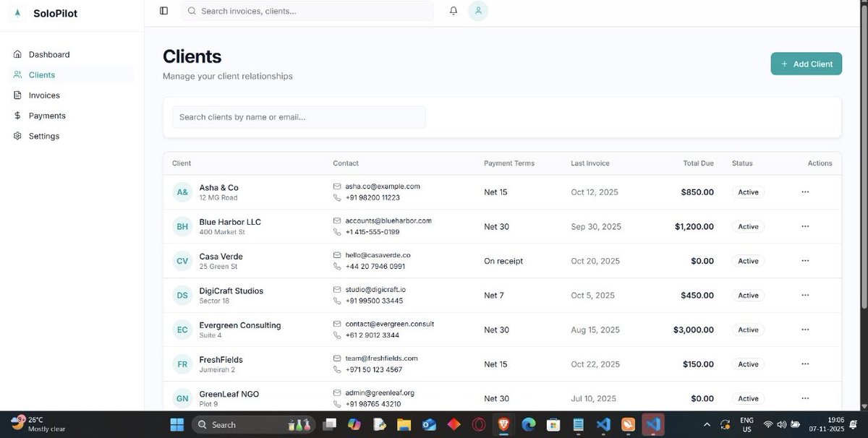
Task: Click the SoloPilot logo icon
Action: 18,13
